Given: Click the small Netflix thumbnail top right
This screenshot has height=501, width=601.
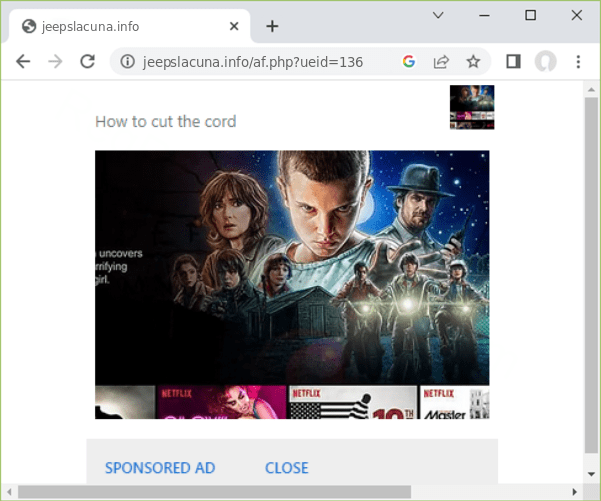Looking at the screenshot, I should tap(472, 107).
